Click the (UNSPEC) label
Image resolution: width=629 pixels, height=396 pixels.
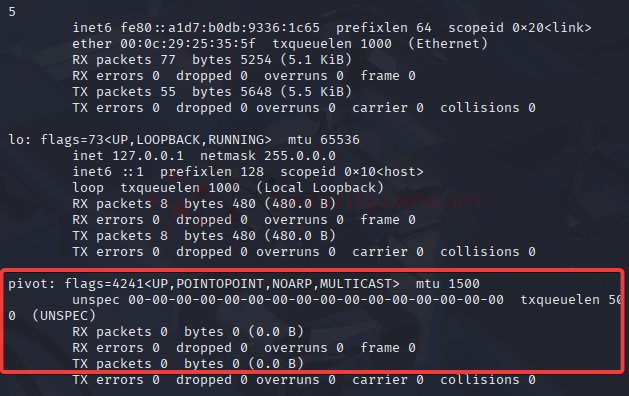pyautogui.click(x=64, y=316)
